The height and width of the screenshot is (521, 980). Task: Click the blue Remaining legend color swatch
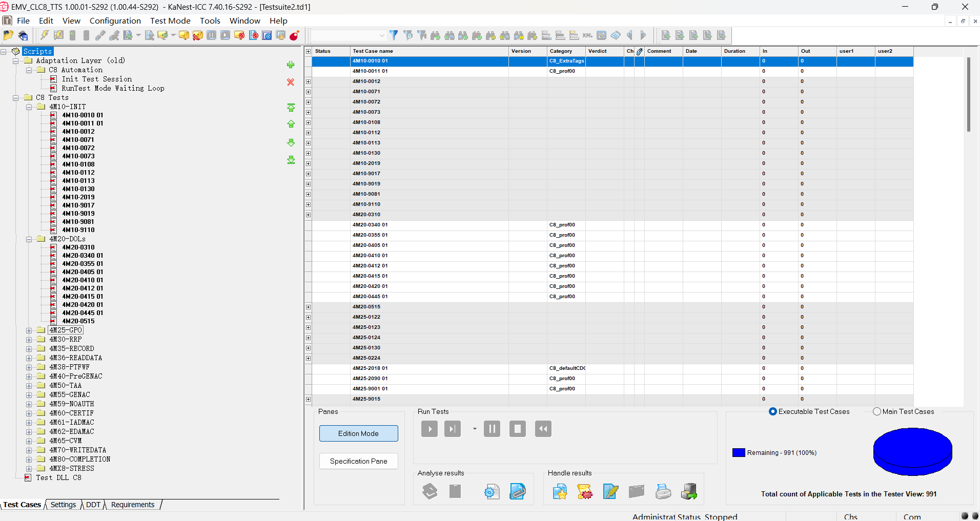(x=739, y=452)
